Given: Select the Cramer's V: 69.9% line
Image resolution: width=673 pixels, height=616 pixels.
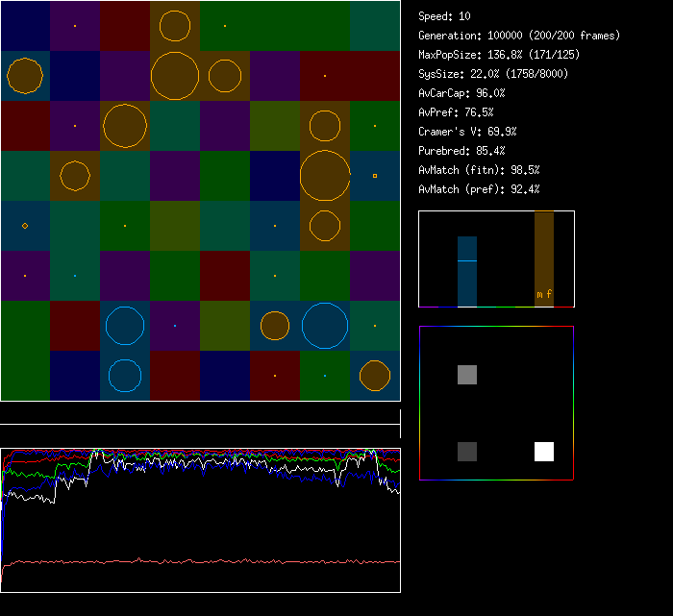Looking at the screenshot, I should (468, 132).
